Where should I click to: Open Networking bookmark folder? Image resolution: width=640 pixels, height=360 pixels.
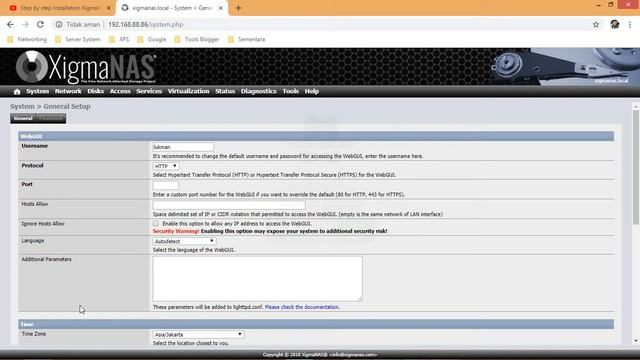(27, 39)
